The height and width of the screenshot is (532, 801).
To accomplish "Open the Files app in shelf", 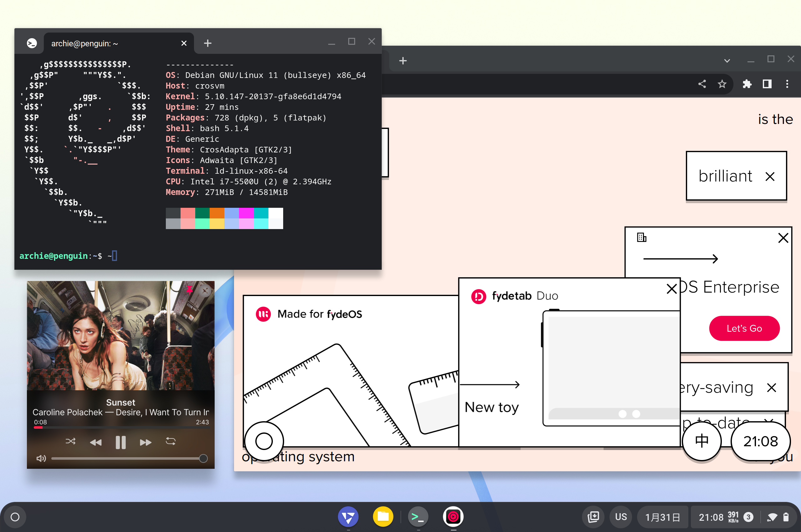I will tap(383, 517).
